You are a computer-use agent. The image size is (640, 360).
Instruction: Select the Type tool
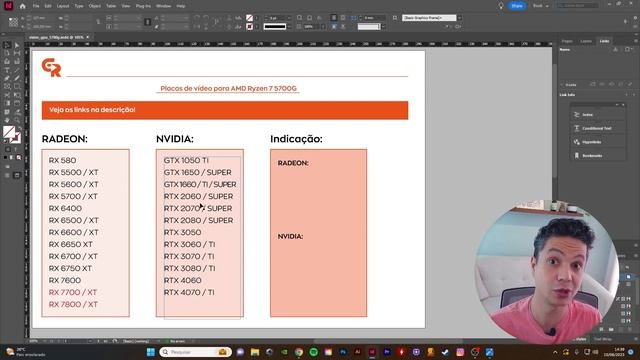pos(7,70)
